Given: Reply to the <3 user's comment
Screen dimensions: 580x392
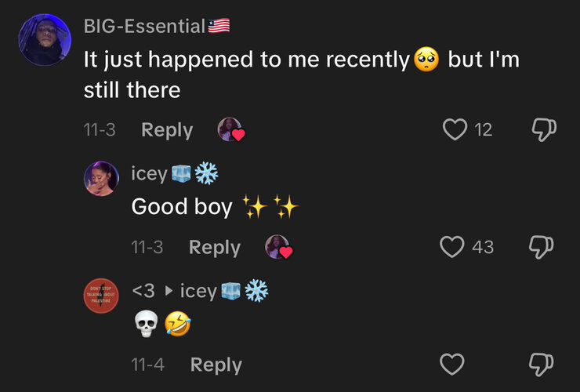Looking at the screenshot, I should (216, 365).
